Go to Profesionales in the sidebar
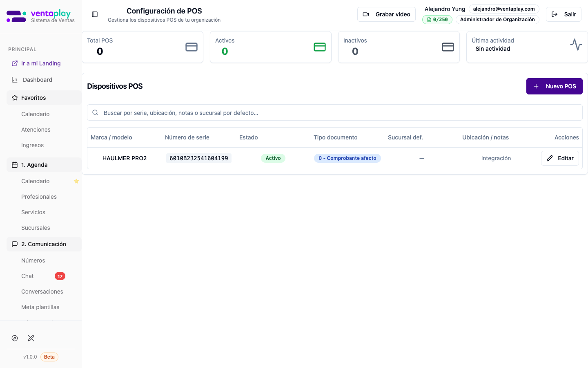This screenshot has height=368, width=588. (x=39, y=197)
